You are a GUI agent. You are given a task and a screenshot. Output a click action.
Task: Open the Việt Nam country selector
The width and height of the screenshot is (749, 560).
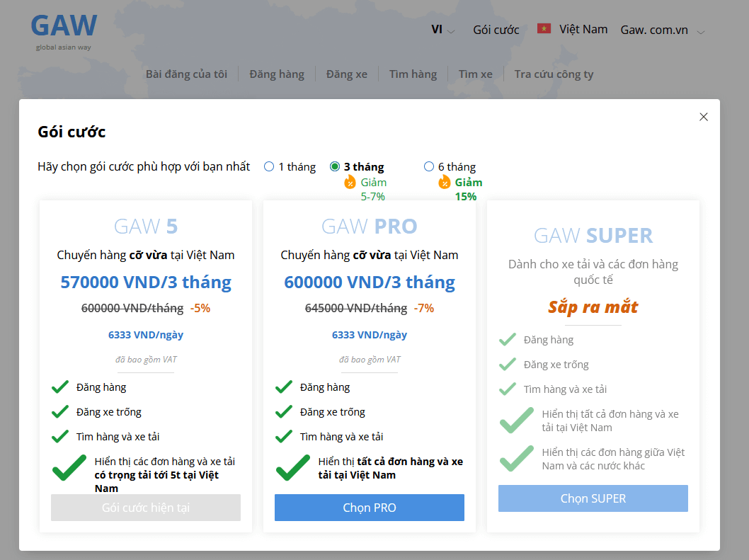coord(583,29)
